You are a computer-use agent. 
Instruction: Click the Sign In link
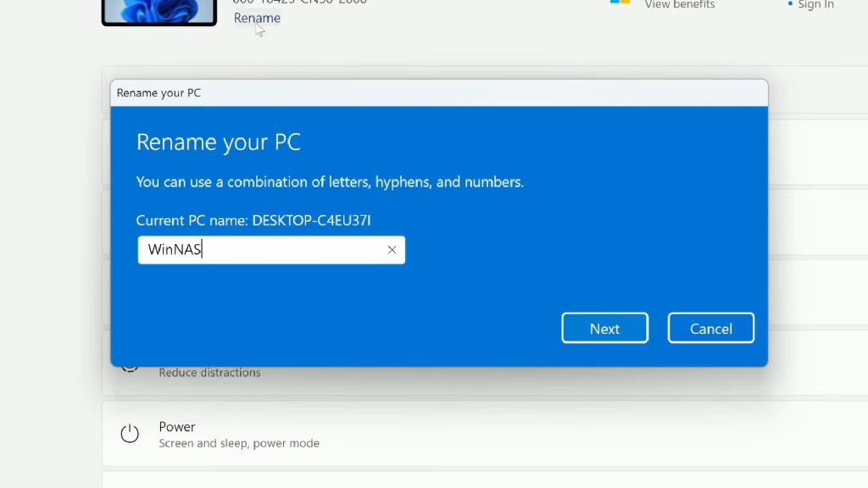(x=813, y=5)
